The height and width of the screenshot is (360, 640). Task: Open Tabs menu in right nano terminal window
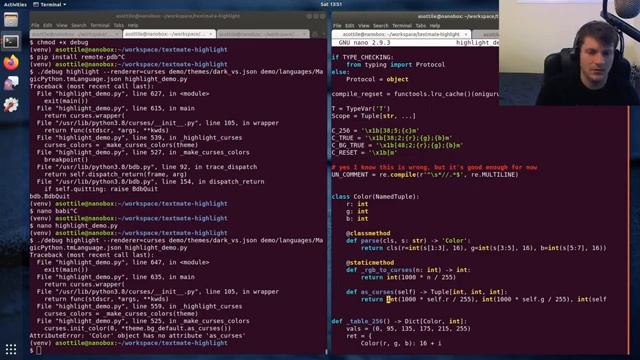click(421, 25)
